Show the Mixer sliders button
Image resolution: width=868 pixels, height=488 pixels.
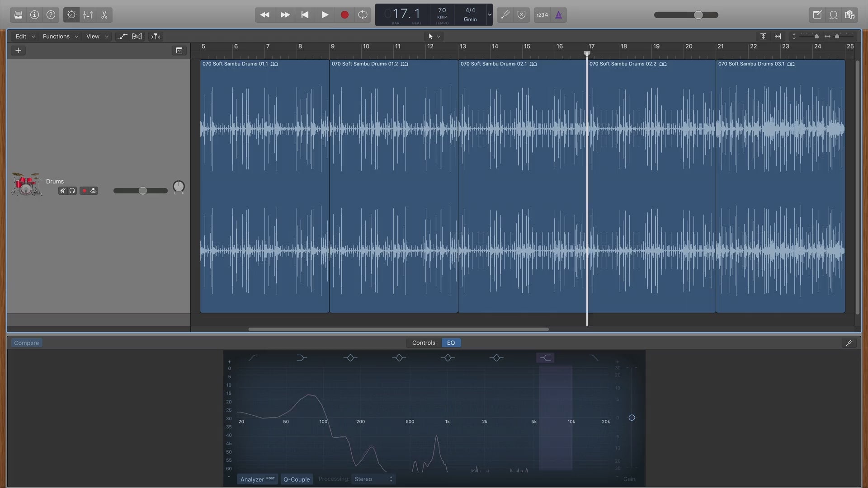click(88, 15)
